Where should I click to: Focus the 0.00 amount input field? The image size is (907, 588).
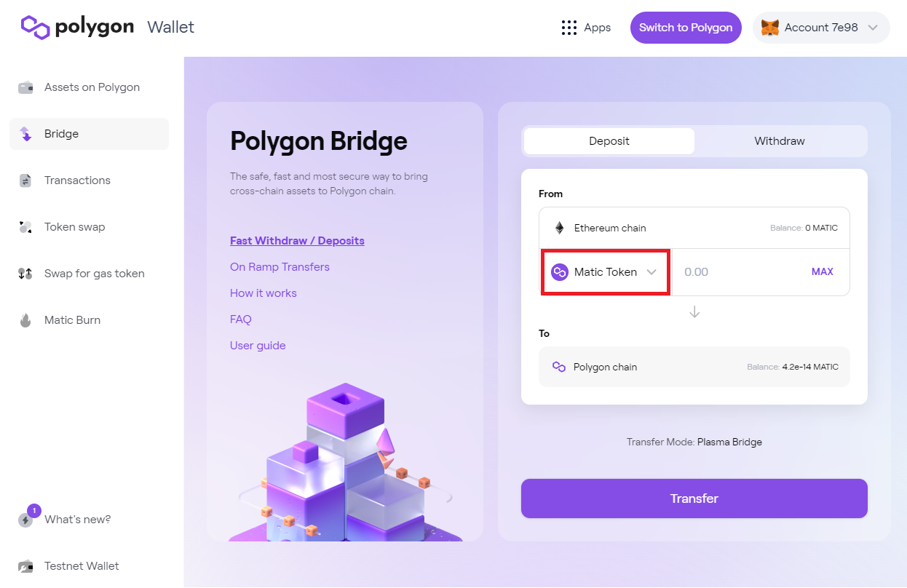click(x=739, y=271)
